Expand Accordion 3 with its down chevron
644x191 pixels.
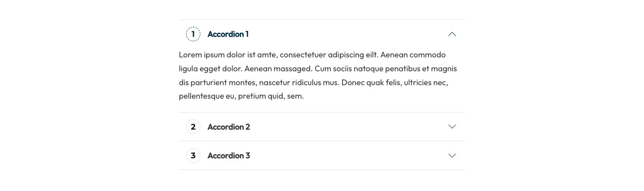coord(452,156)
